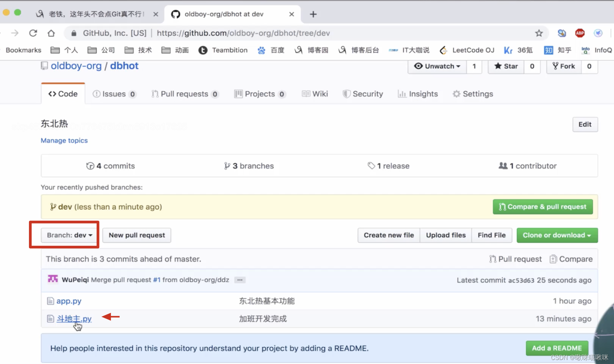Viewport: 614px width, 364px height.
Task: Switch to the Issues tab
Action: pyautogui.click(x=114, y=94)
